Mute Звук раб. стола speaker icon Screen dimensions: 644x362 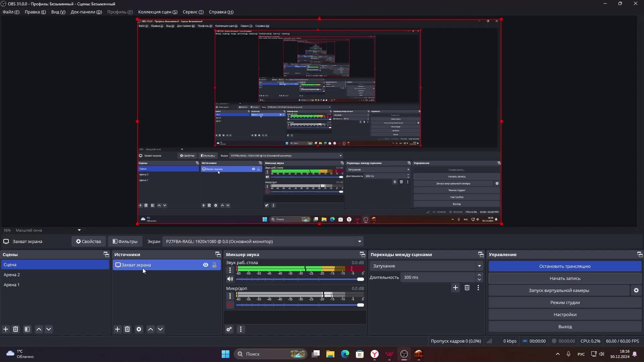[230, 279]
